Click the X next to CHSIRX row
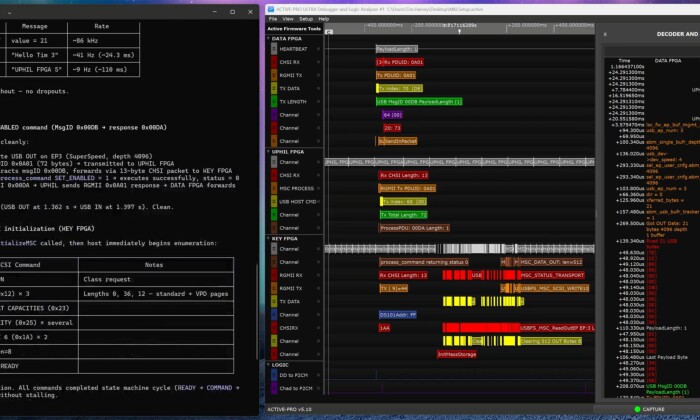Image resolution: width=700 pixels, height=420 pixels. (318, 328)
